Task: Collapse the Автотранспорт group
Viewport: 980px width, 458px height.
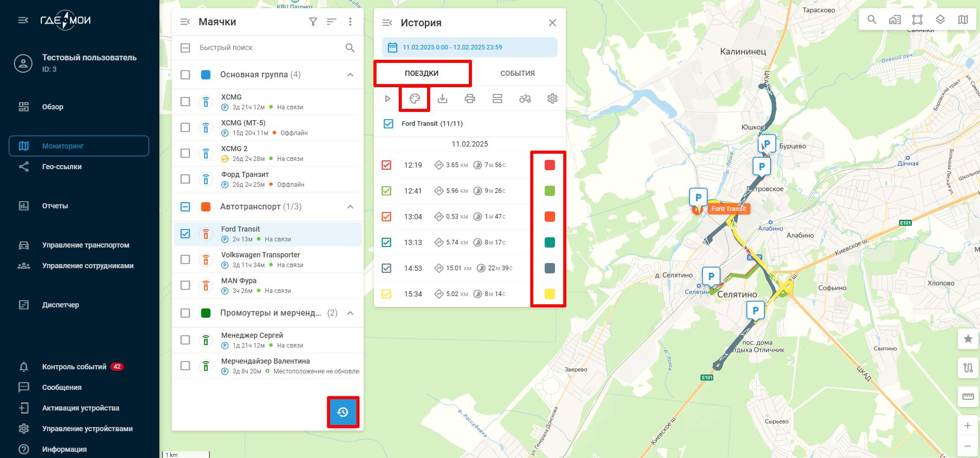Action: click(350, 207)
